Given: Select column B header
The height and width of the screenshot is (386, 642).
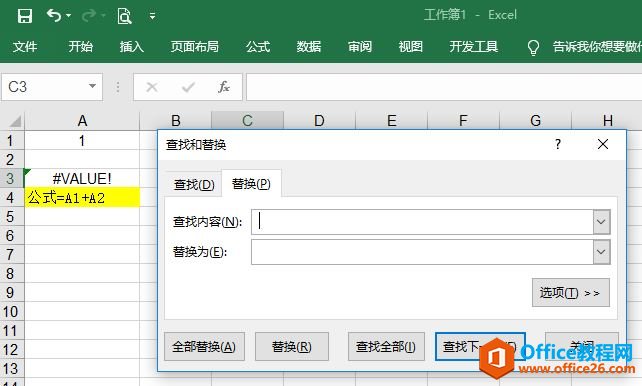Looking at the screenshot, I should coord(176,121).
